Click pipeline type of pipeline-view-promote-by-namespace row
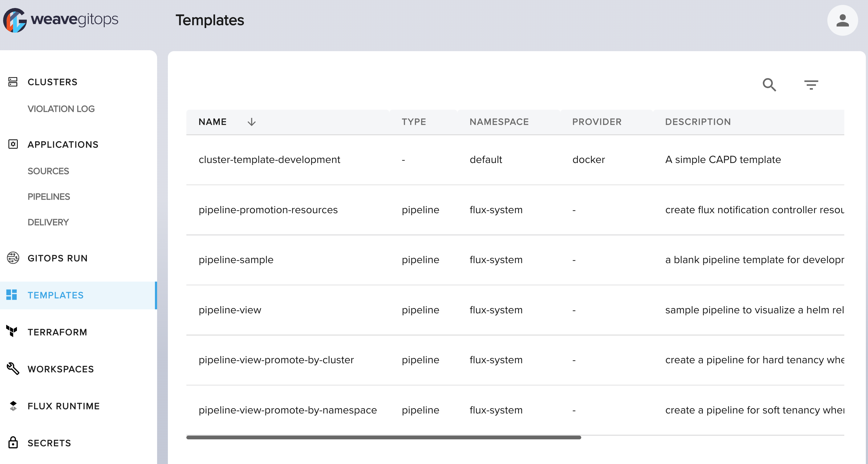Image resolution: width=868 pixels, height=464 pixels. (x=420, y=410)
